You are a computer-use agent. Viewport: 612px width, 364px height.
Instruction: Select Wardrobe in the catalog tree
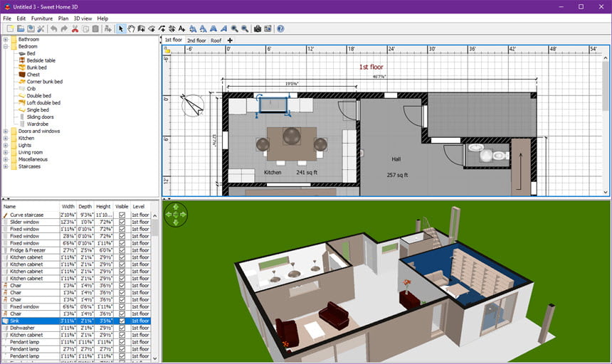coord(38,124)
